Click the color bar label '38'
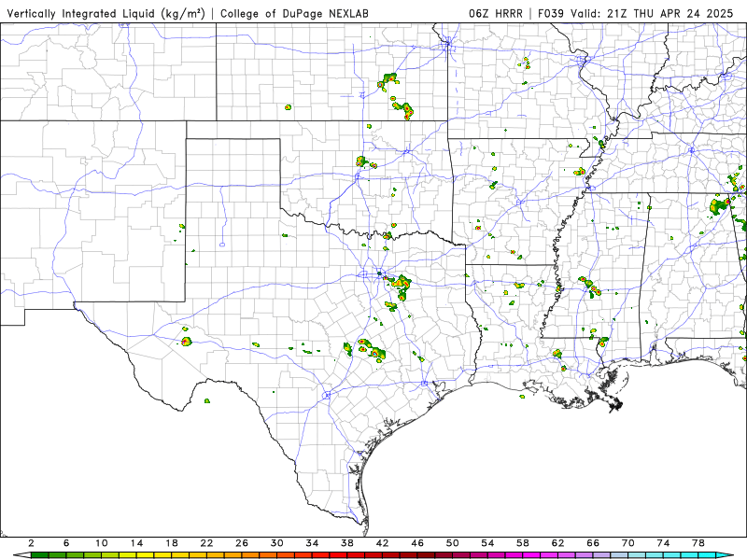 347,543
